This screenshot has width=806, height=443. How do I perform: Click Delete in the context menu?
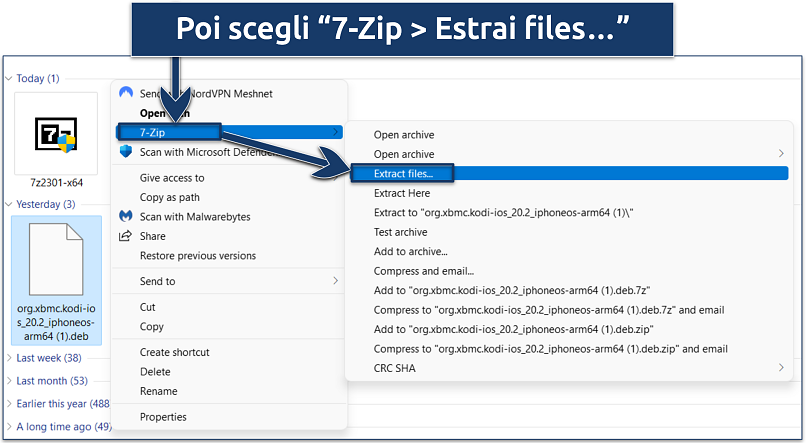(x=155, y=372)
